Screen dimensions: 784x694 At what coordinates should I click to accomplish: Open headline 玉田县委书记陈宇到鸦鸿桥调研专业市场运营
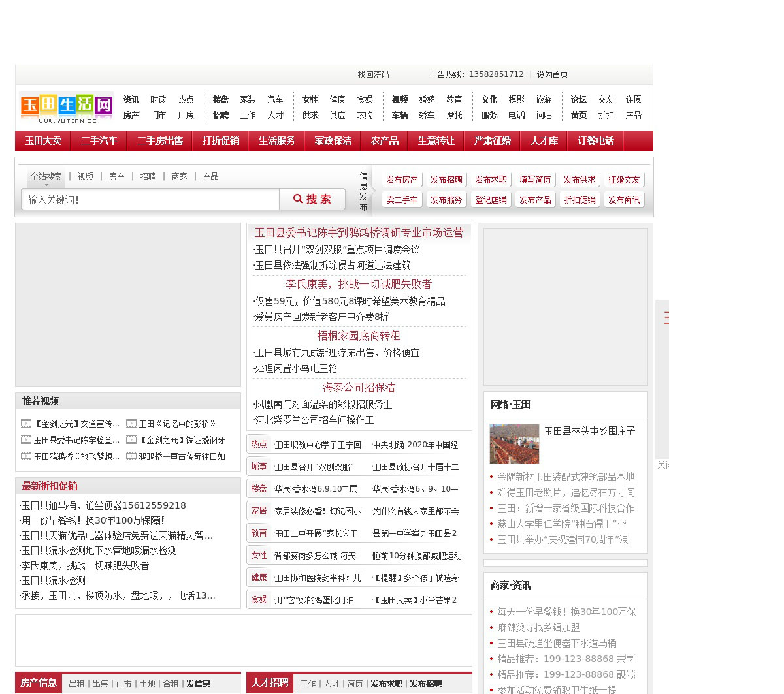click(359, 232)
